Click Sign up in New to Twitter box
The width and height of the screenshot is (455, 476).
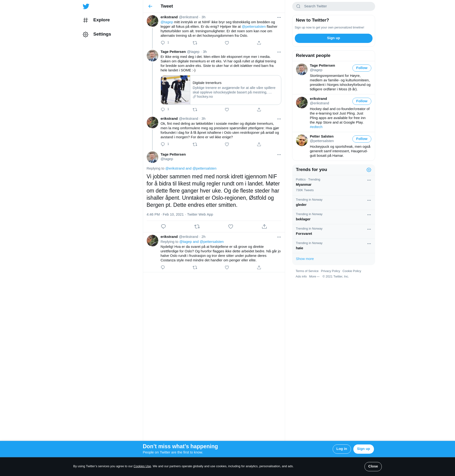coord(333,38)
